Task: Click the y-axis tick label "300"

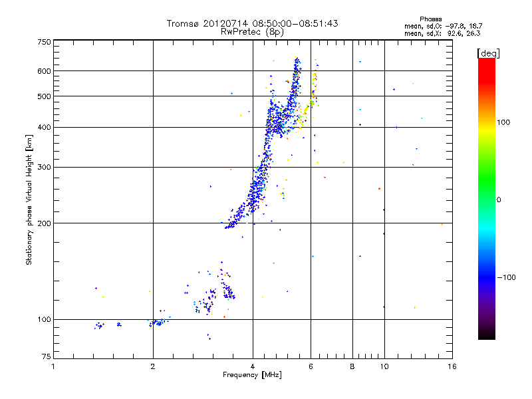Action: [44, 168]
